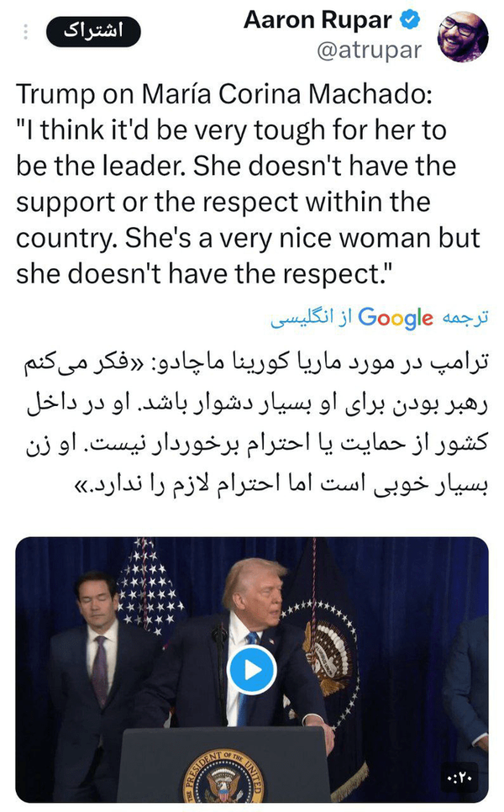
Task: Tap the American flag in the video
Action: tap(151, 588)
